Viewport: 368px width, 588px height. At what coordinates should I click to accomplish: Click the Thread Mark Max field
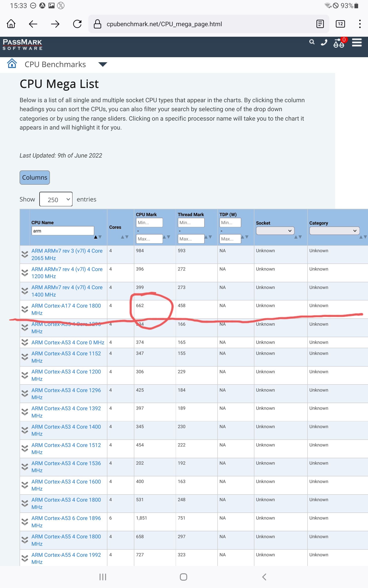(191, 239)
